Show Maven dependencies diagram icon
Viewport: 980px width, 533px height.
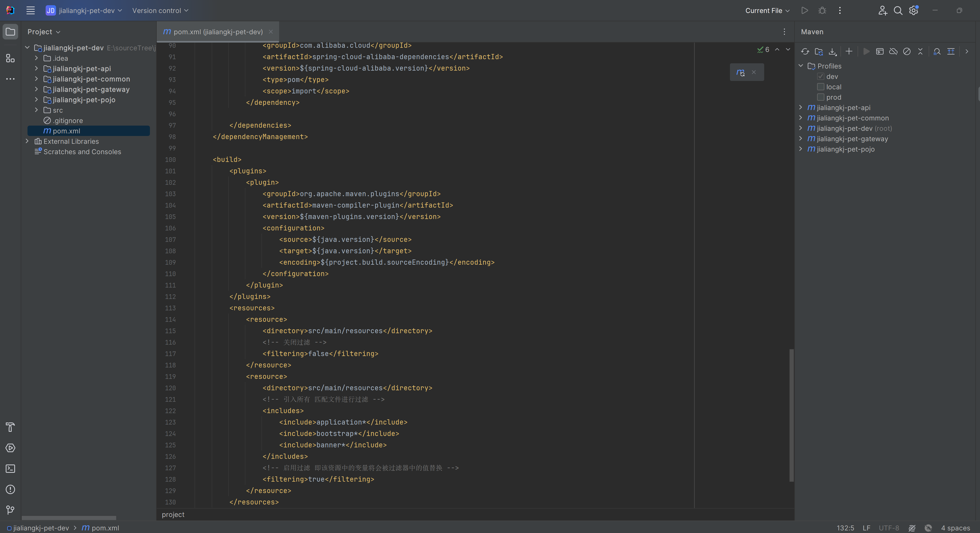click(x=951, y=51)
